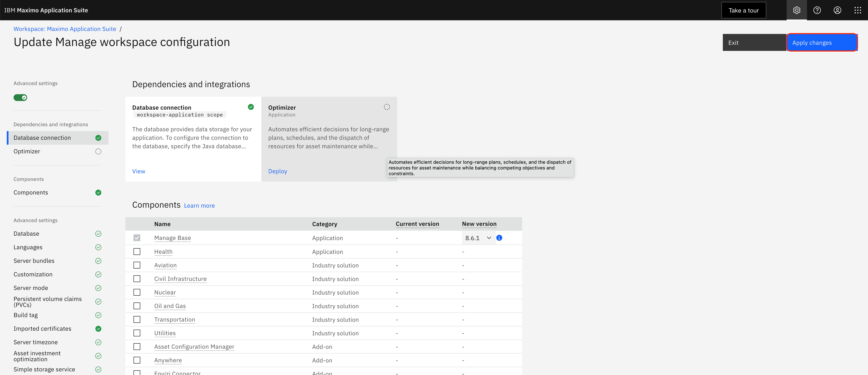Click status check icon beside sidebar Database connection
The width and height of the screenshot is (868, 375).
tap(98, 138)
